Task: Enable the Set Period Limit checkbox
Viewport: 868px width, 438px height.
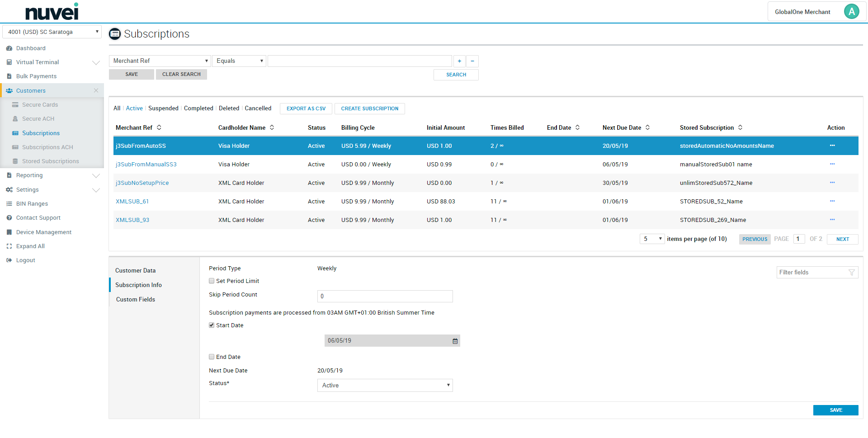Action: click(212, 281)
